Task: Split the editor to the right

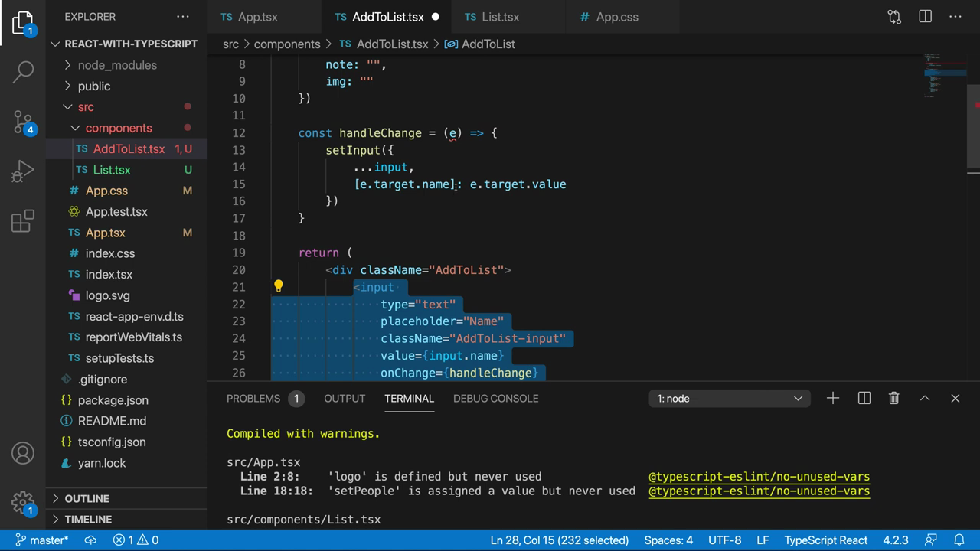Action: (x=925, y=16)
